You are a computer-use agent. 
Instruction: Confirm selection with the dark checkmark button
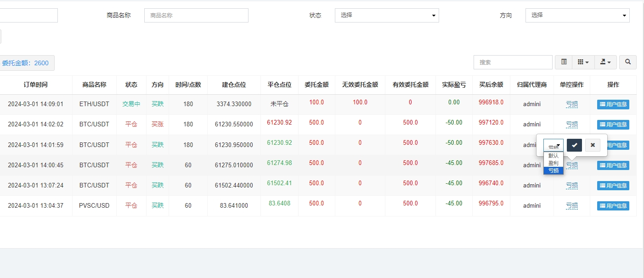click(574, 145)
